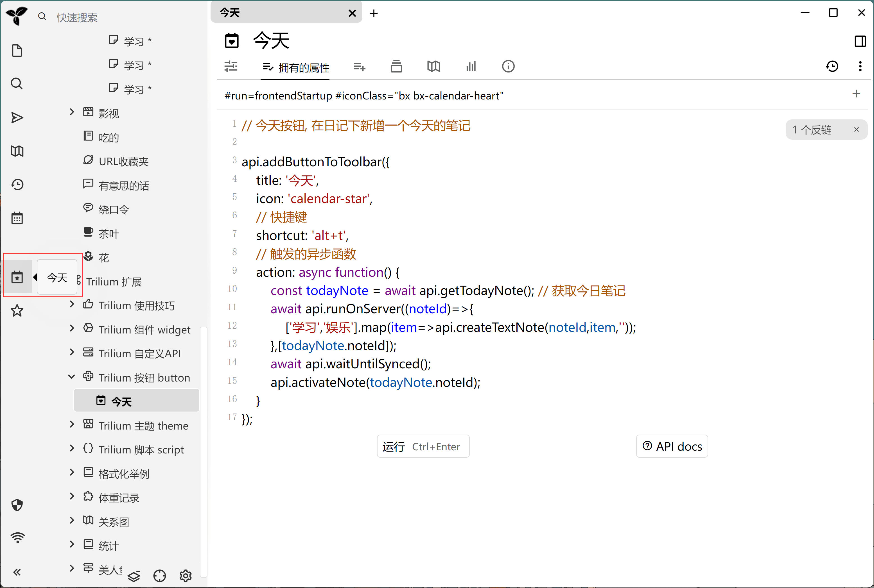Expand Trilium 自定义API node

point(72,352)
